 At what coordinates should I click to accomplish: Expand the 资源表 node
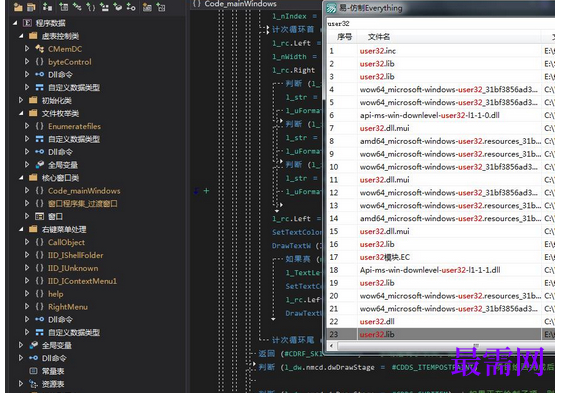(21, 384)
